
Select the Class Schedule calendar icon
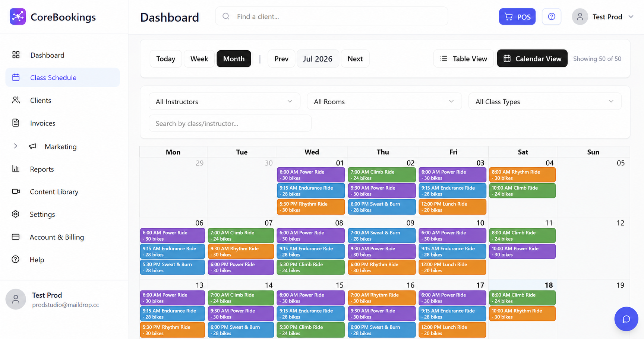16,77
